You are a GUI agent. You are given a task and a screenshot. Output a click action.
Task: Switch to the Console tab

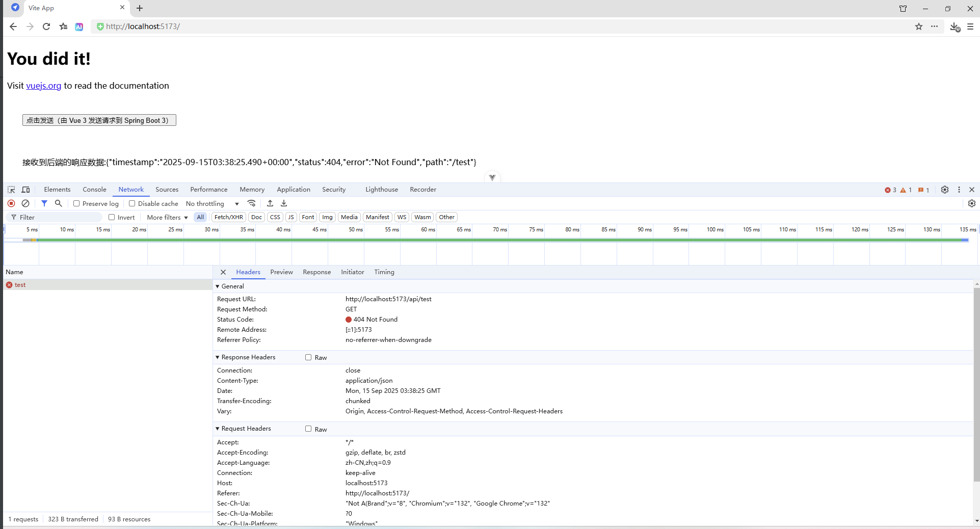94,189
